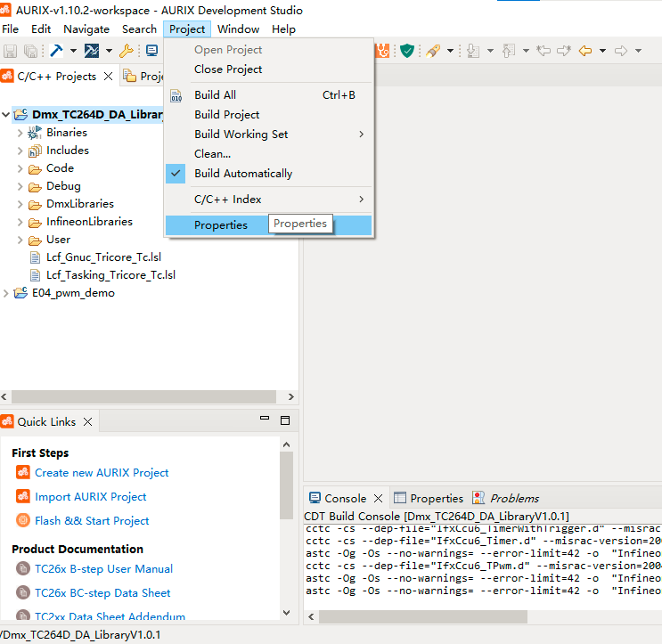Open the Edit menu

pos(41,29)
